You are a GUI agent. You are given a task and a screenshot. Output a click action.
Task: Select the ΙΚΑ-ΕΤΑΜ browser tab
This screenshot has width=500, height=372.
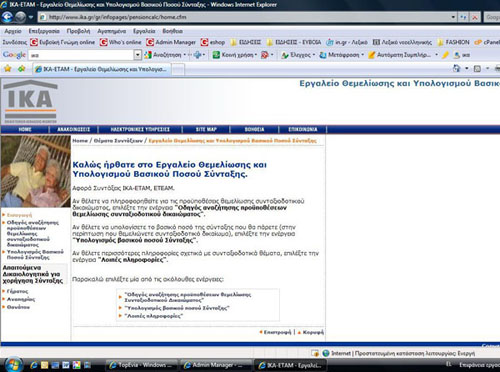[102, 69]
